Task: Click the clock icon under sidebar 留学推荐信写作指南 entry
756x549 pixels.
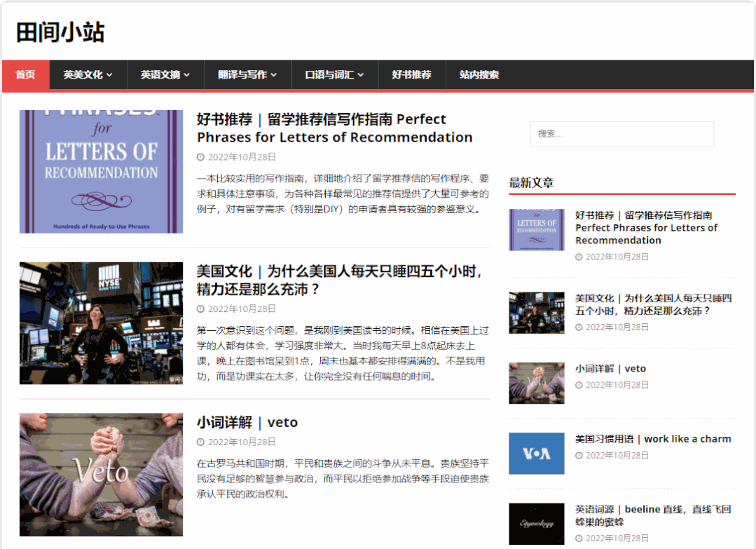Action: coord(579,257)
